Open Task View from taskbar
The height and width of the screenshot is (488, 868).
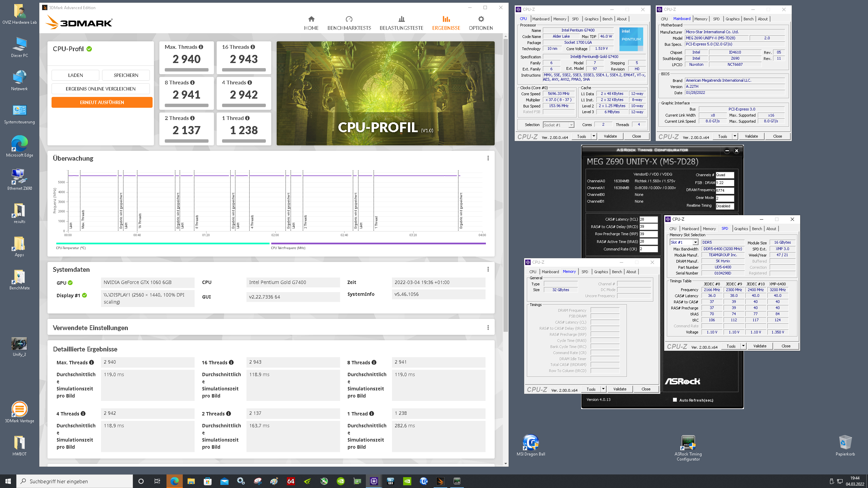(x=157, y=481)
